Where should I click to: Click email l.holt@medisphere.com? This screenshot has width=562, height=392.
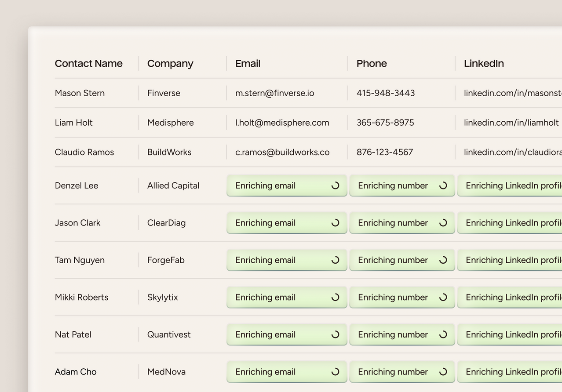pos(282,123)
